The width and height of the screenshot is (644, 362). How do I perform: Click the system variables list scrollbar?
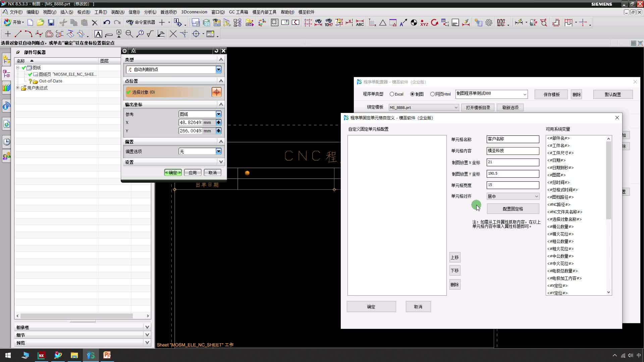[609, 181]
